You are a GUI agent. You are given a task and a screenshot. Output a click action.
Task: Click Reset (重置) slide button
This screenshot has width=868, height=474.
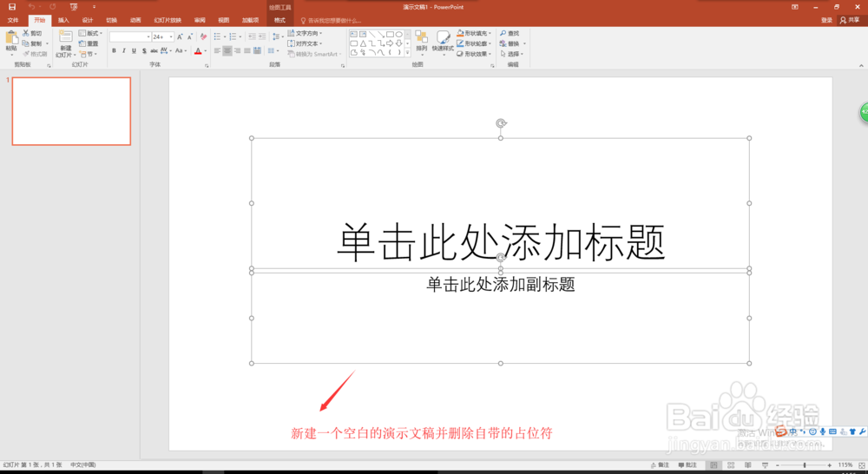pos(89,43)
